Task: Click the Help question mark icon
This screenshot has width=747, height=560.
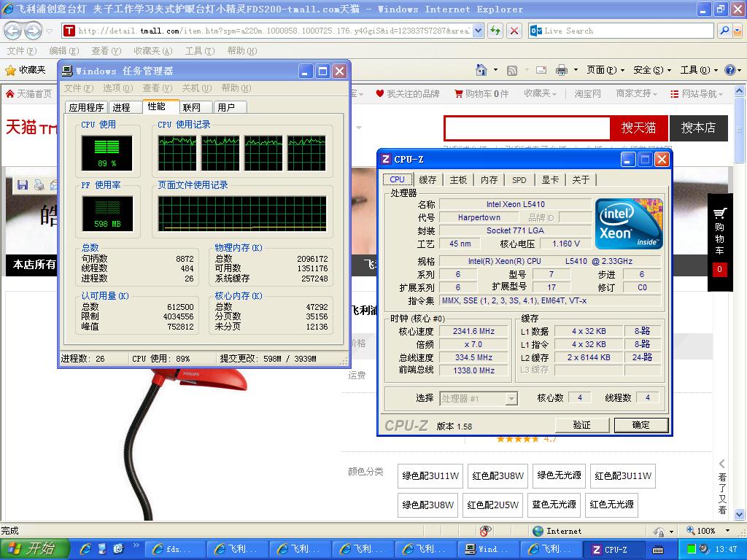Action: pos(729,70)
